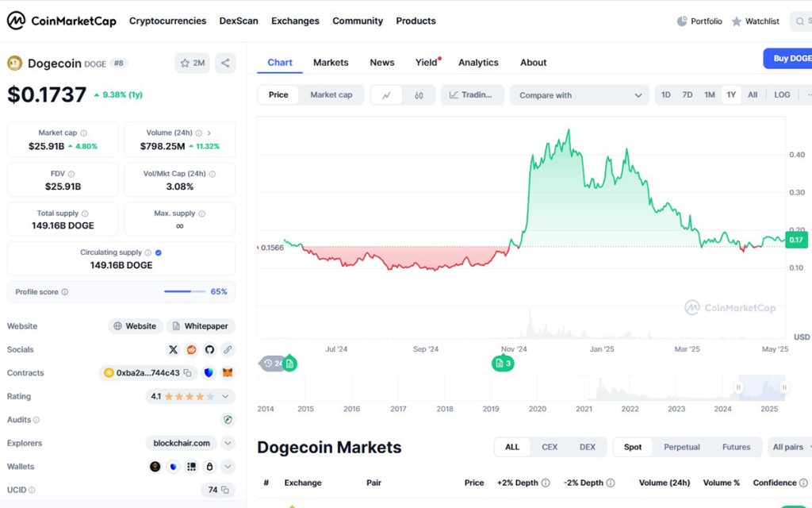Open the Dogecoin Whitepaper link

coord(201,326)
